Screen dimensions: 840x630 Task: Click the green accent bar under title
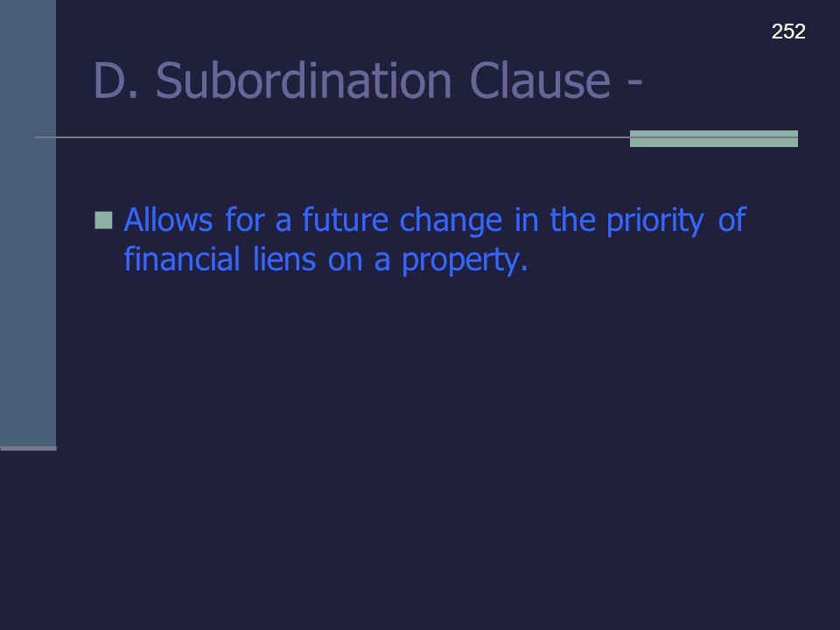pyautogui.click(x=714, y=138)
